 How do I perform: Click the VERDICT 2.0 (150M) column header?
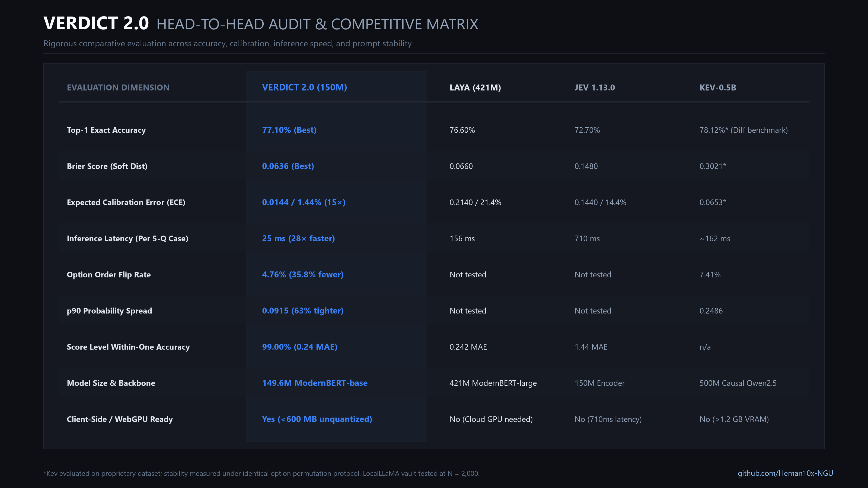[305, 87]
